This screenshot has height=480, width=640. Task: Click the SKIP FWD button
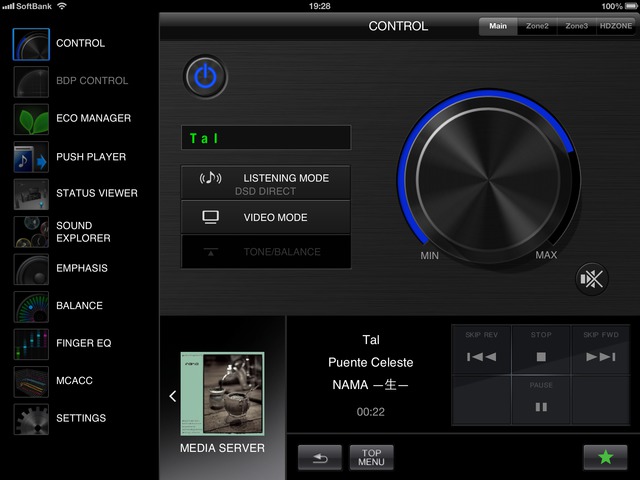coord(600,350)
